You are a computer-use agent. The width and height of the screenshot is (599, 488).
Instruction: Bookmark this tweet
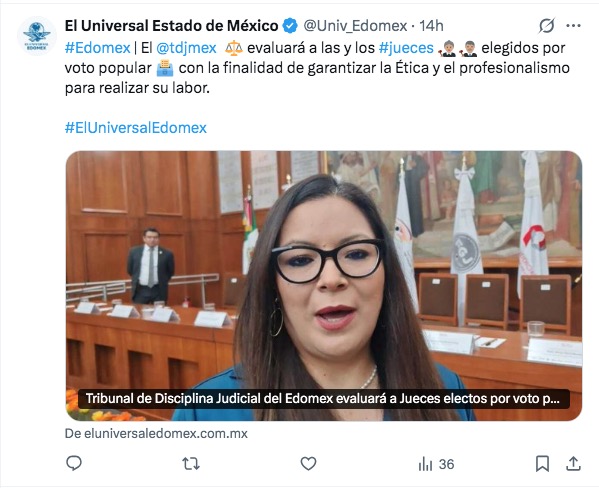(x=542, y=464)
